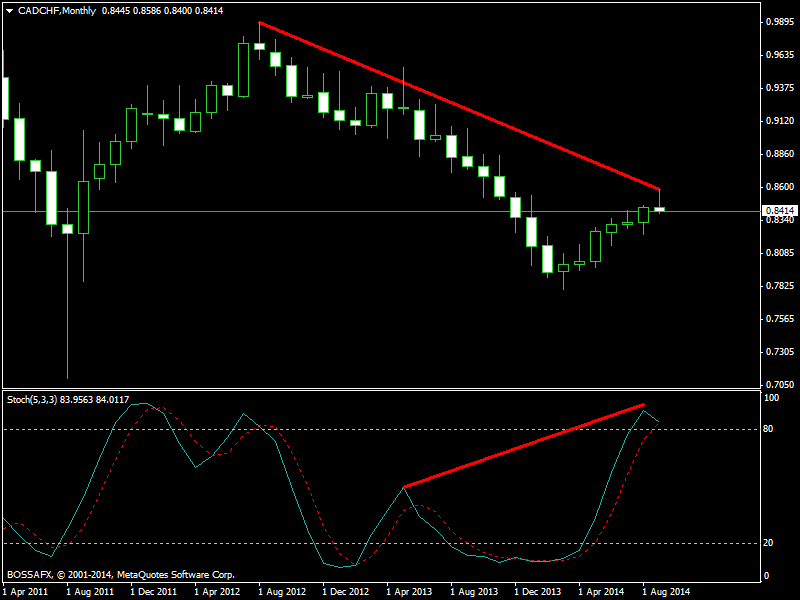This screenshot has height=600, width=800.
Task: Select the red descending trendline on the price chart
Action: 460,106
